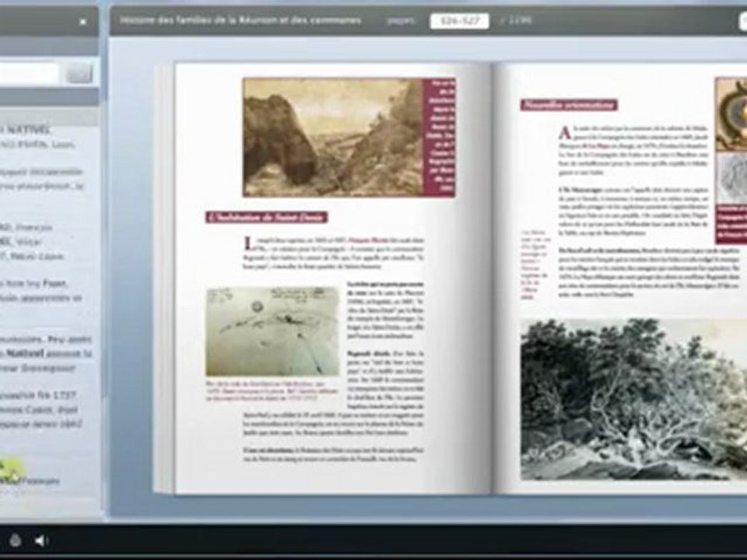Click the speaker volume icon in player bar
The width and height of the screenshot is (747, 560).
pos(42,541)
